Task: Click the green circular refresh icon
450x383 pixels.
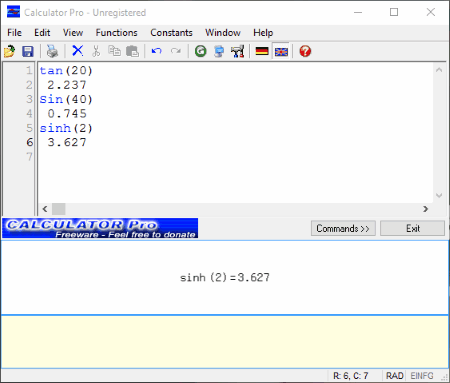Action: 200,51
